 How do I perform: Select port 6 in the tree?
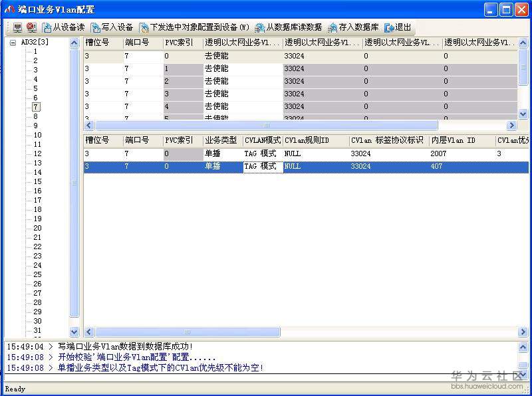point(35,98)
